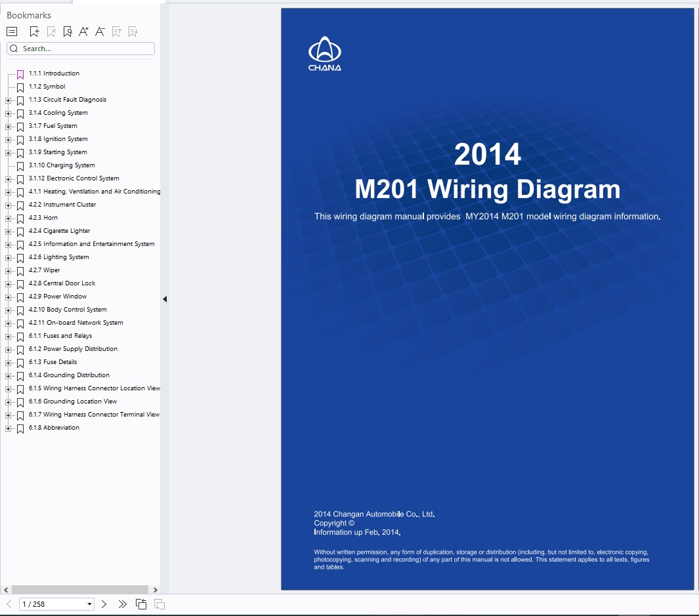Screen dimensions: 699x616
Task: Click the move bookmark down icon
Action: coord(133,31)
